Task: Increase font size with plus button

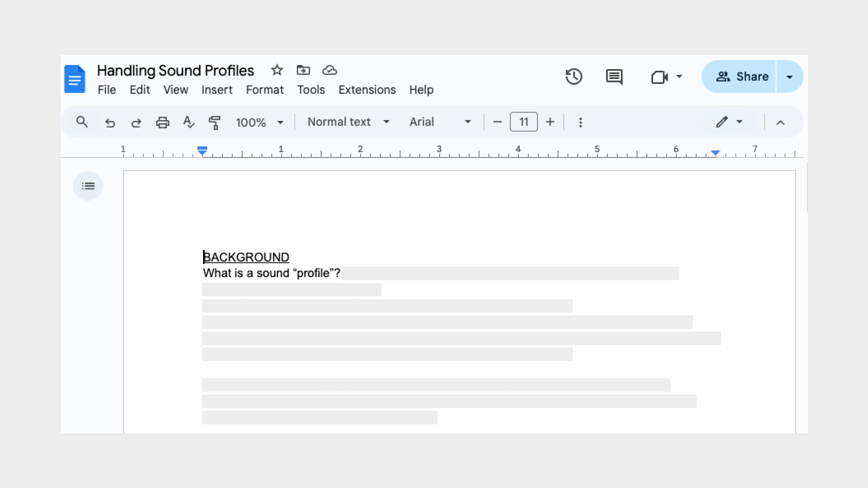Action: tap(550, 122)
